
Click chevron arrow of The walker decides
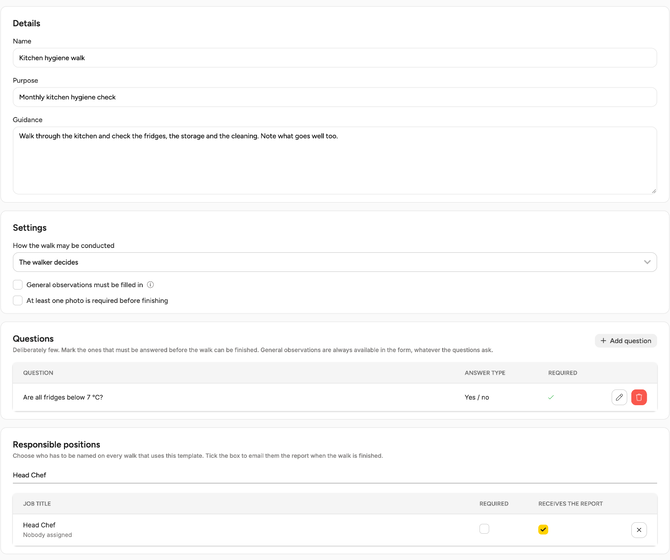[x=647, y=262]
